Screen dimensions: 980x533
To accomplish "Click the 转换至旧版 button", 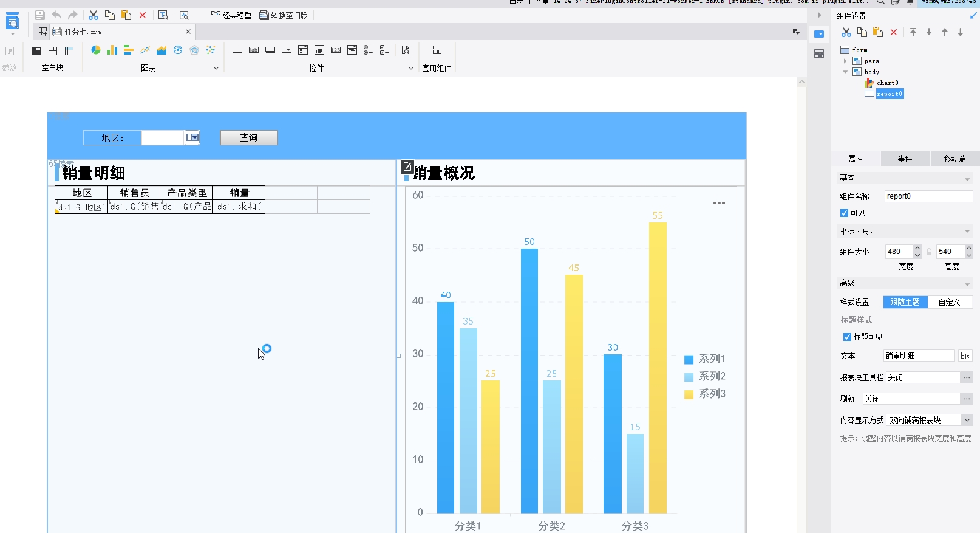I will (284, 15).
